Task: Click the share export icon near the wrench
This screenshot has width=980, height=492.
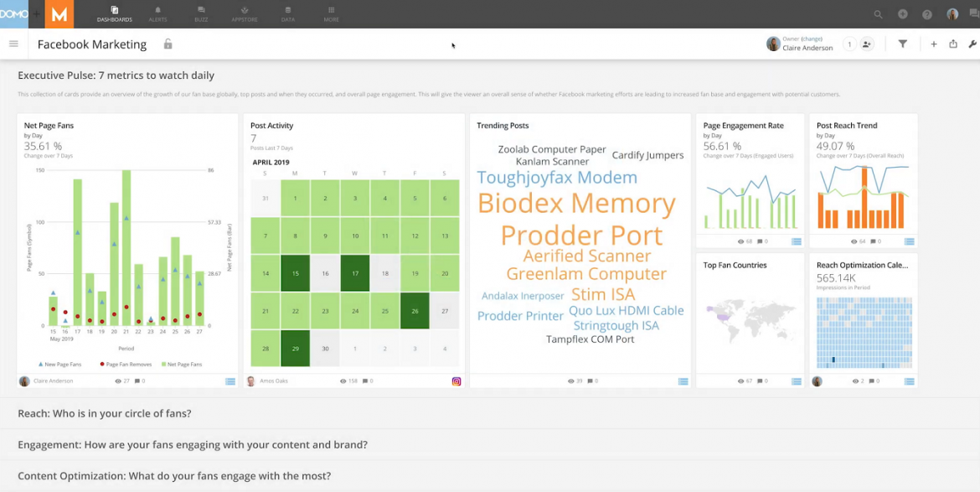Action: pyautogui.click(x=954, y=44)
